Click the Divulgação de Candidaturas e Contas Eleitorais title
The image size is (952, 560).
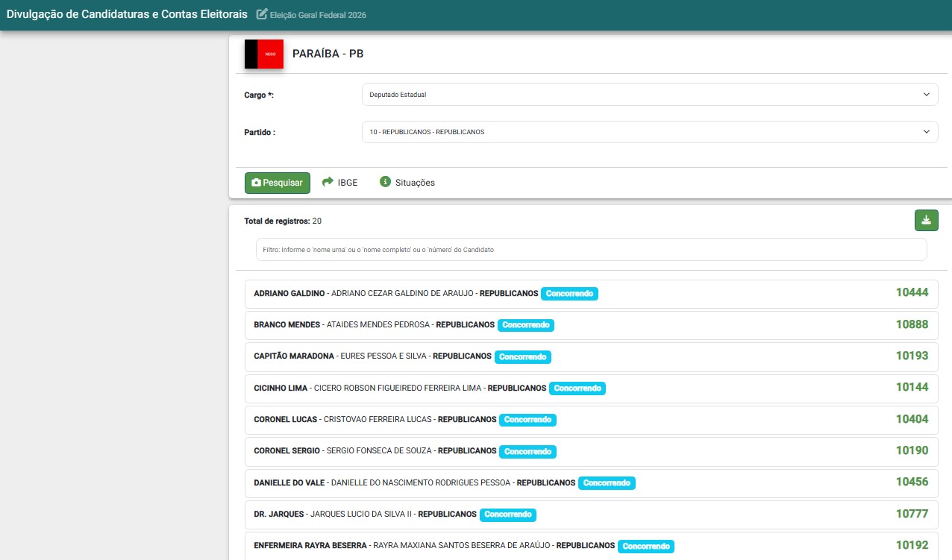pyautogui.click(x=127, y=14)
